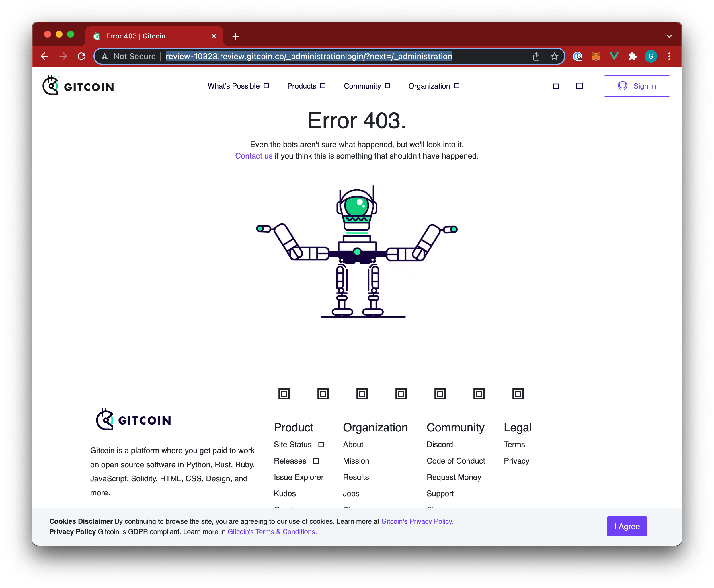Select the Error 403 | Gitcoin tab

tap(154, 36)
